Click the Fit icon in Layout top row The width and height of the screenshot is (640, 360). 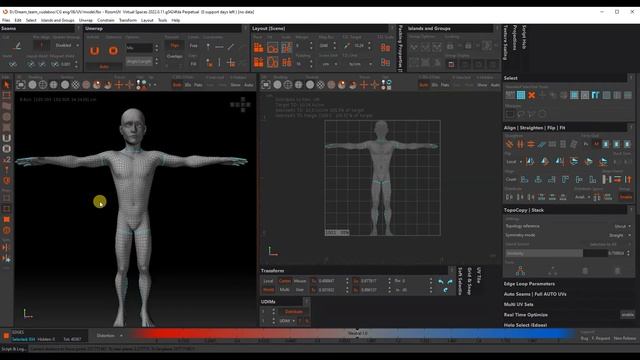[273, 48]
